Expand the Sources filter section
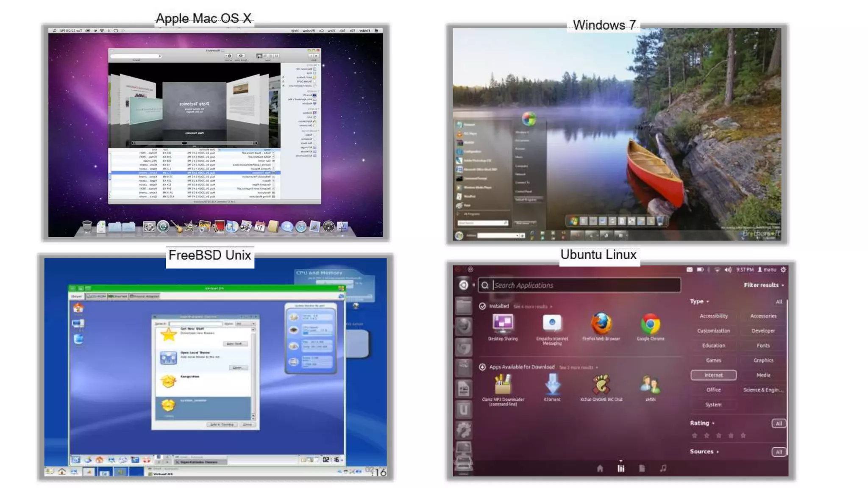 (x=704, y=452)
